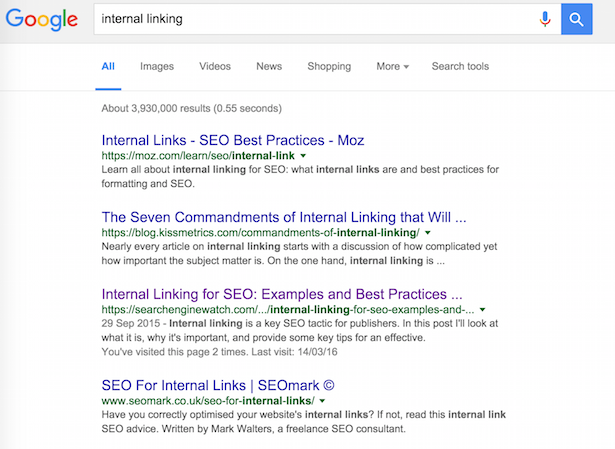Go to the Shopping tab
This screenshot has height=449, width=615.
click(329, 67)
